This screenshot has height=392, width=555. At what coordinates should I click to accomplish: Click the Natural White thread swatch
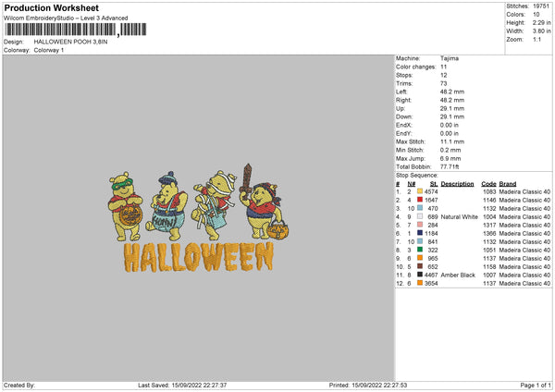421,216
